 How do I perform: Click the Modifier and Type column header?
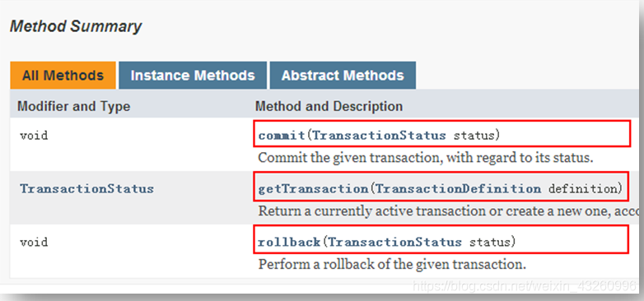[x=73, y=106]
